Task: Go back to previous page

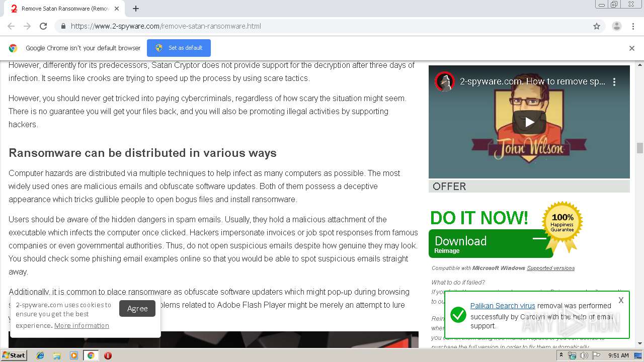Action: click(11, 26)
